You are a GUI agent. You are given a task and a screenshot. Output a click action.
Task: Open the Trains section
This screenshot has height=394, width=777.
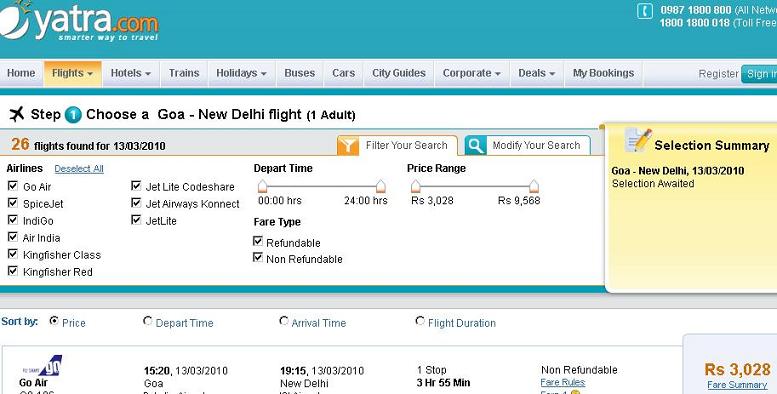184,73
